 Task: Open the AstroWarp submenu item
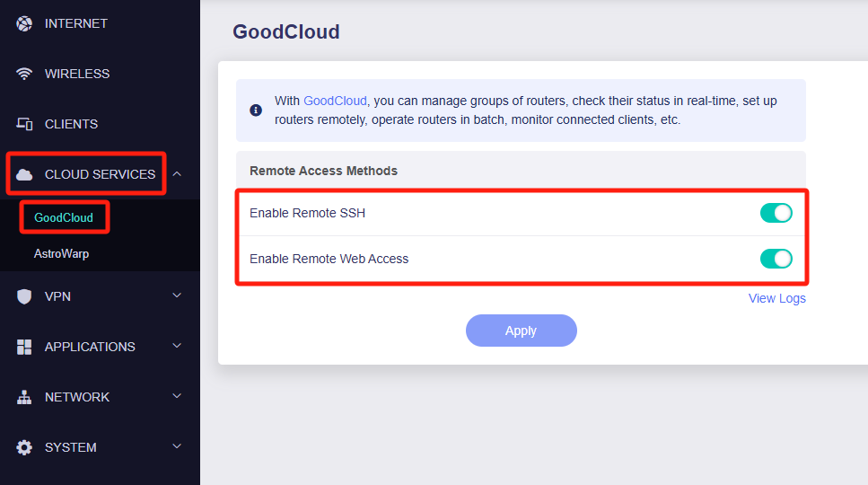[x=61, y=254]
